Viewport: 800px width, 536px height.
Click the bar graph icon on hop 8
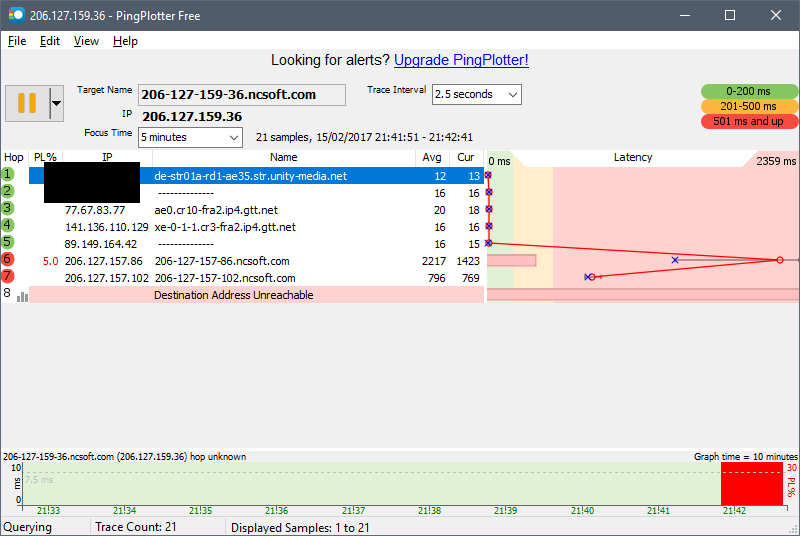[x=22, y=296]
